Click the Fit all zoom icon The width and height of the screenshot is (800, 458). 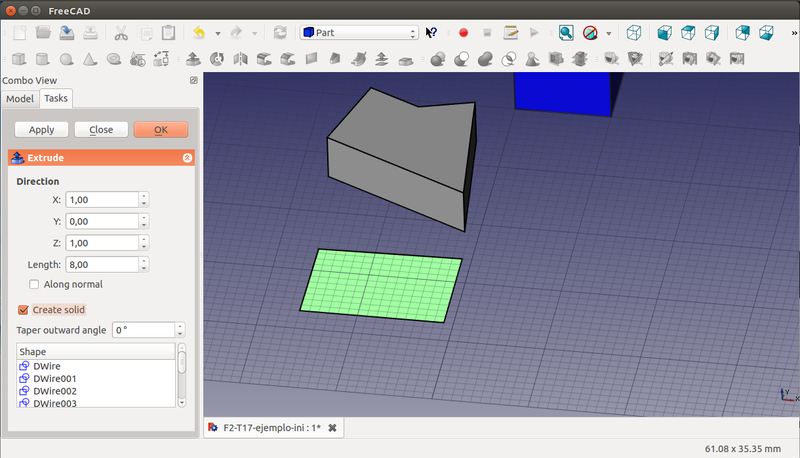pyautogui.click(x=566, y=33)
